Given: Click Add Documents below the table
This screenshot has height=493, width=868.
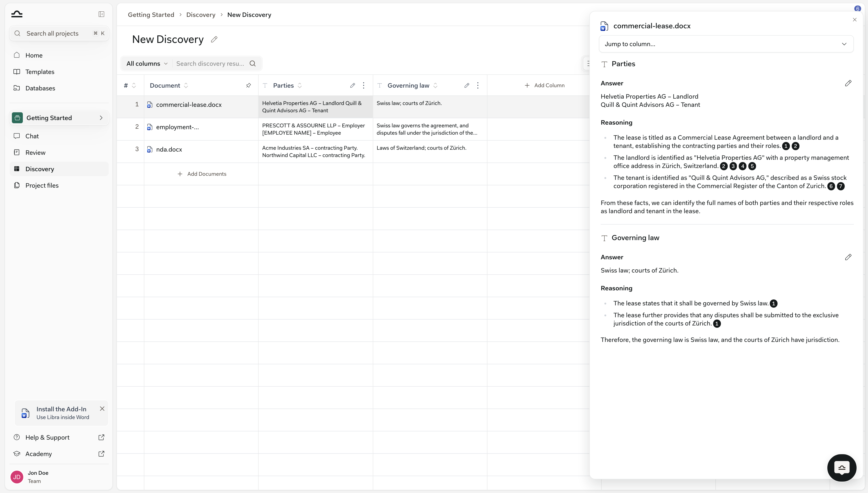Looking at the screenshot, I should (202, 174).
